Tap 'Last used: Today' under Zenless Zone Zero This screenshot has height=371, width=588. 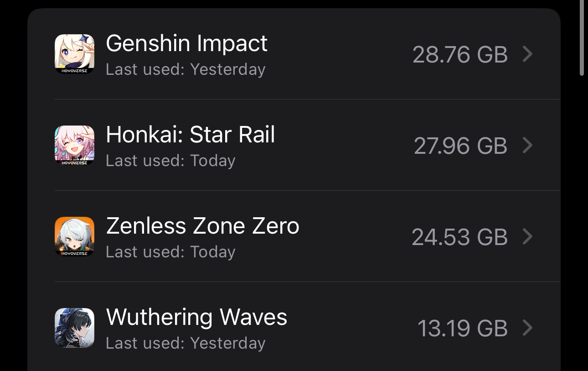pyautogui.click(x=170, y=251)
